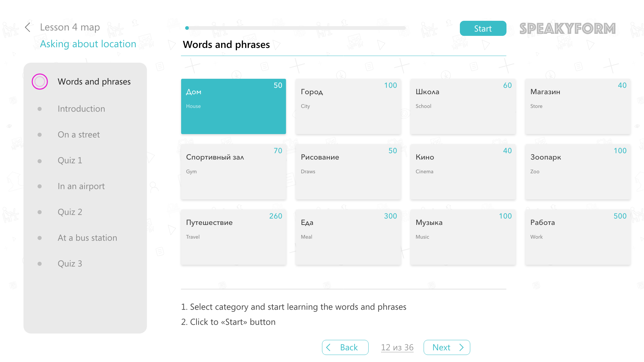Click the SPEAKYFORM logo
The width and height of the screenshot is (644, 362).
pyautogui.click(x=568, y=28)
